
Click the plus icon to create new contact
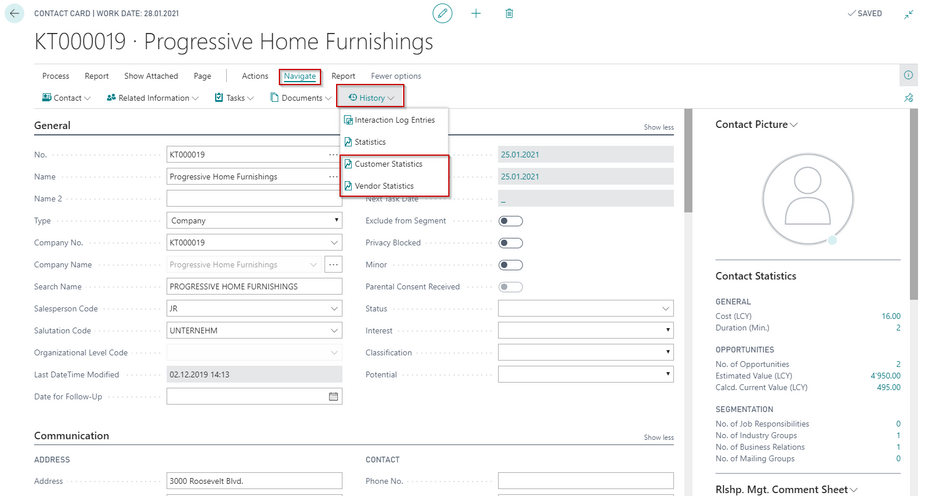pos(476,13)
